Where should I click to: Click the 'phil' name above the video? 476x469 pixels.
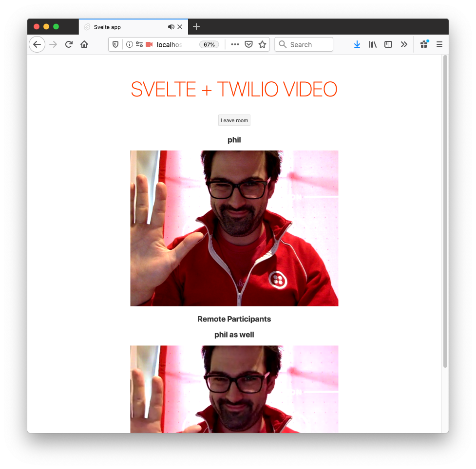(234, 140)
